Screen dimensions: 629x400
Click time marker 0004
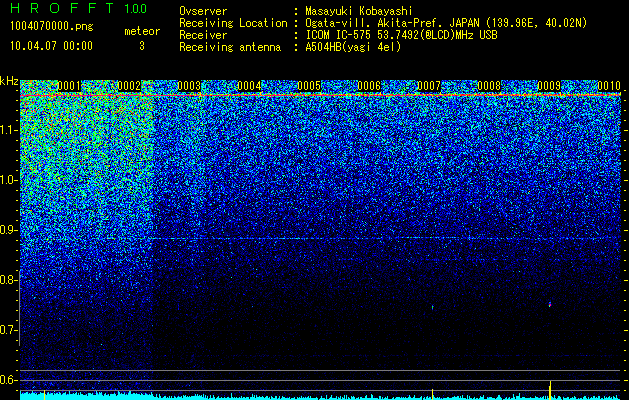(249, 86)
